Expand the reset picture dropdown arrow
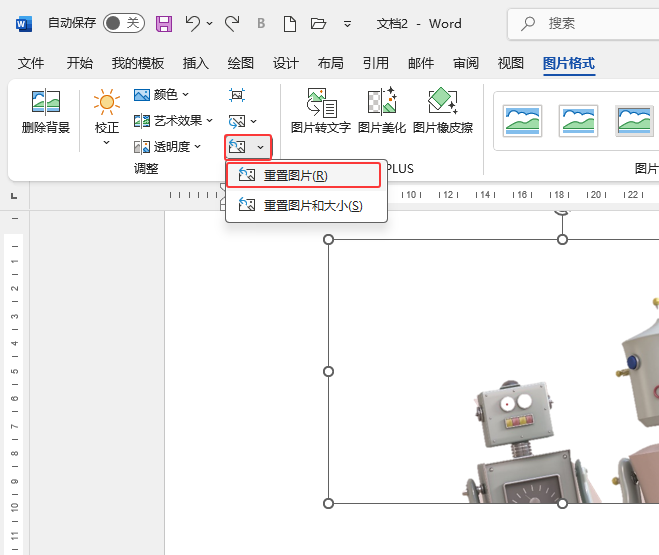 [x=261, y=147]
